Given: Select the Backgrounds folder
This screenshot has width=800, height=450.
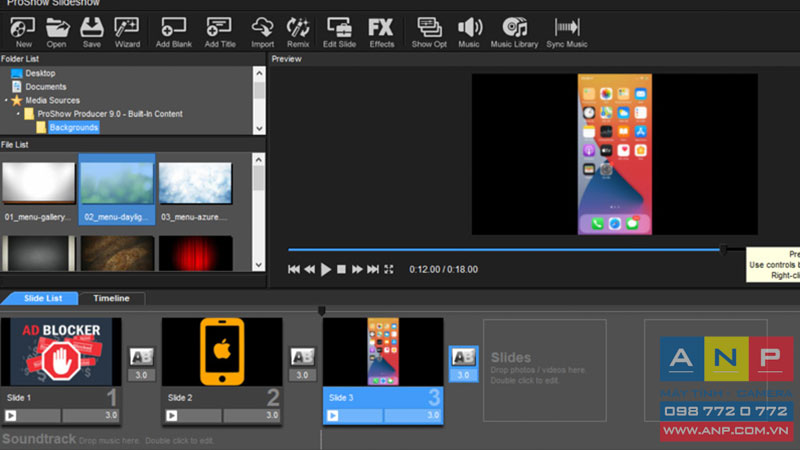Looking at the screenshot, I should pyautogui.click(x=73, y=128).
